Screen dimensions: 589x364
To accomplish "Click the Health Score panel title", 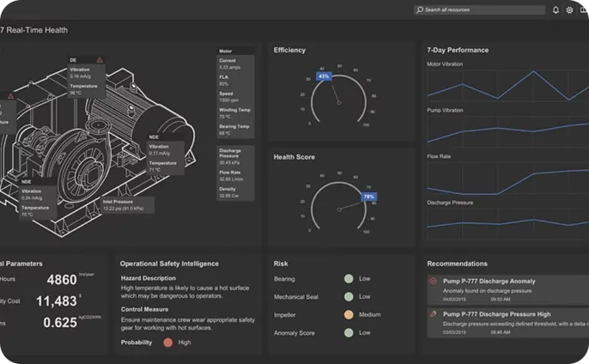I will coord(294,157).
